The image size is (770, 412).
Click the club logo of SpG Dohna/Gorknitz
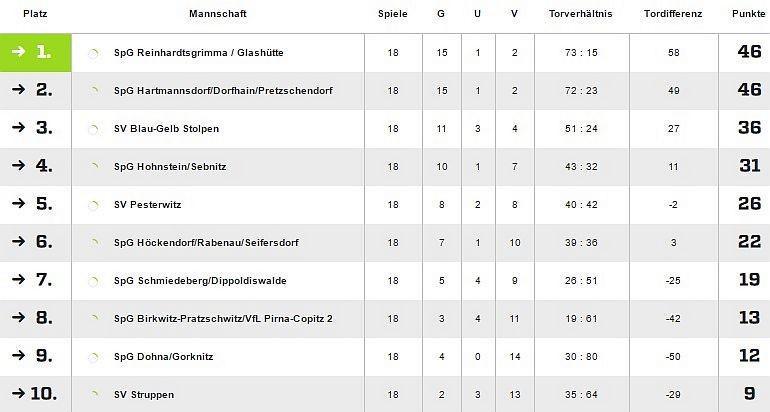point(94,357)
